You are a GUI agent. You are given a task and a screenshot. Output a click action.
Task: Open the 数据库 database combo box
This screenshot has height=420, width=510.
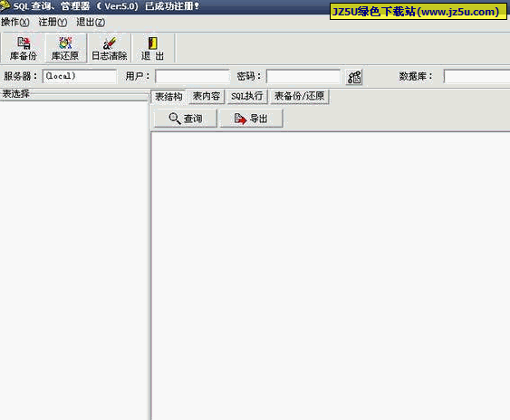[x=476, y=76]
